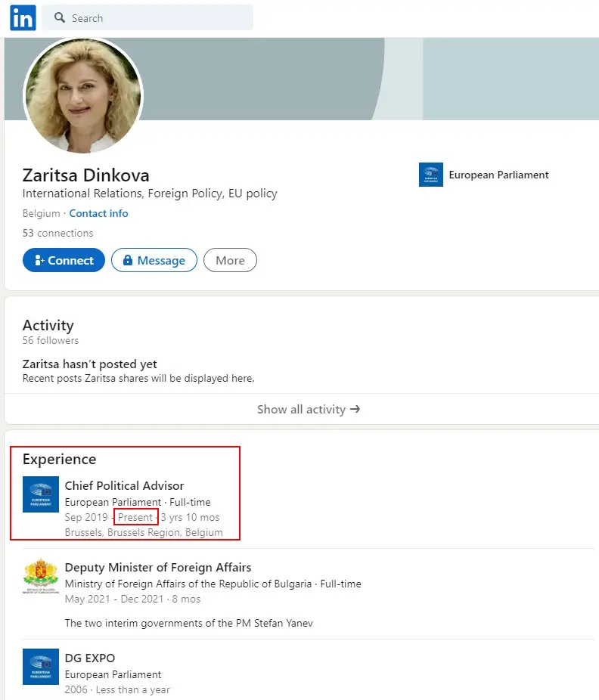Click the LinkedIn logo icon
This screenshot has width=599, height=700.
coord(23,18)
